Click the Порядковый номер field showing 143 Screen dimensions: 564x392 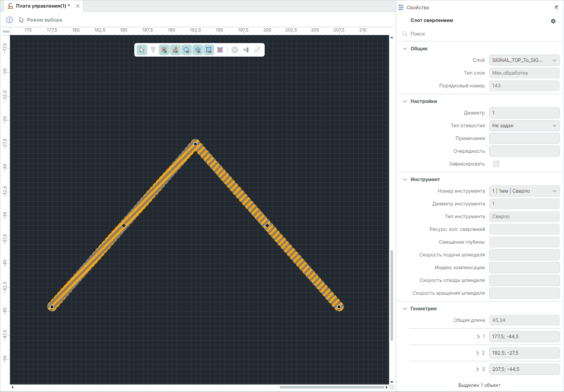pyautogui.click(x=525, y=86)
